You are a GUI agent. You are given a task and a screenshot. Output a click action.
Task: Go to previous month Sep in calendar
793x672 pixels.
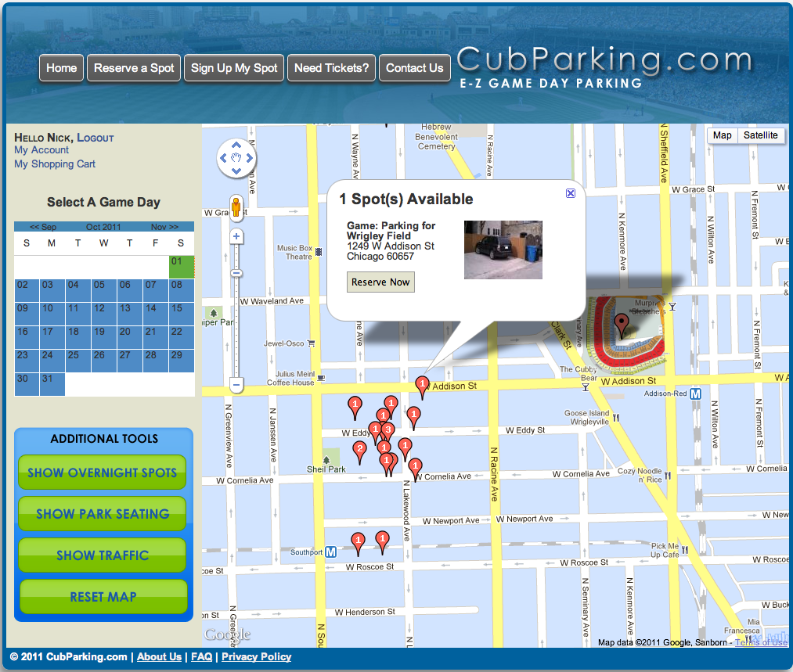point(43,227)
